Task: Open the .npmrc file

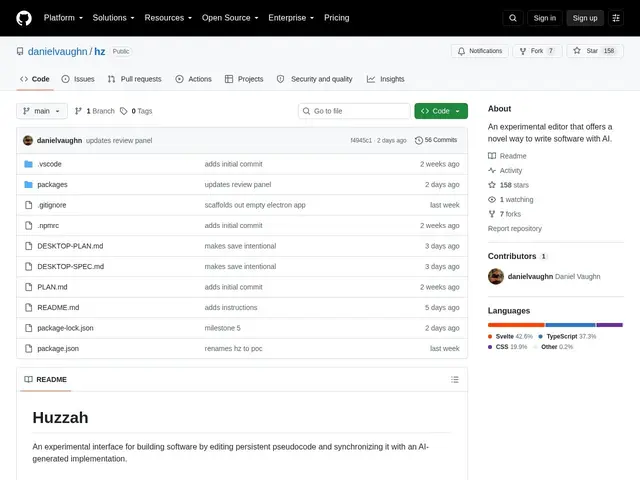Action: (x=48, y=226)
